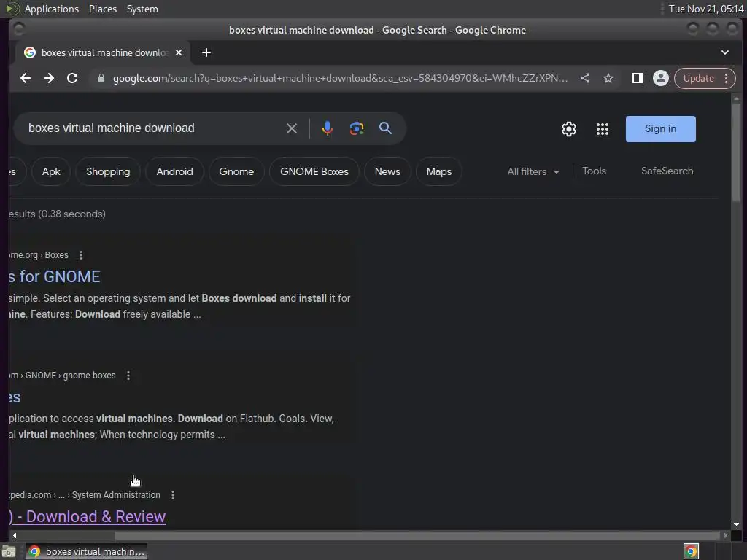The width and height of the screenshot is (747, 560).
Task: Clear the search box with the X
Action: 292,128
